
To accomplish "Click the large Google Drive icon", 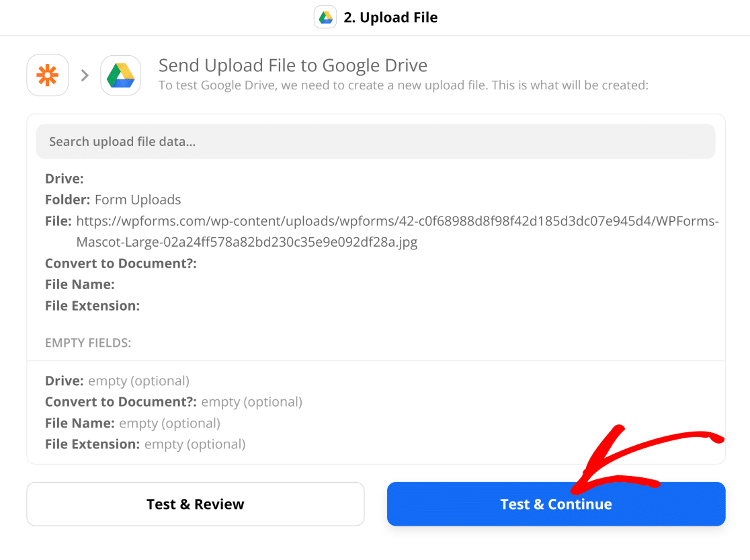I will [120, 75].
